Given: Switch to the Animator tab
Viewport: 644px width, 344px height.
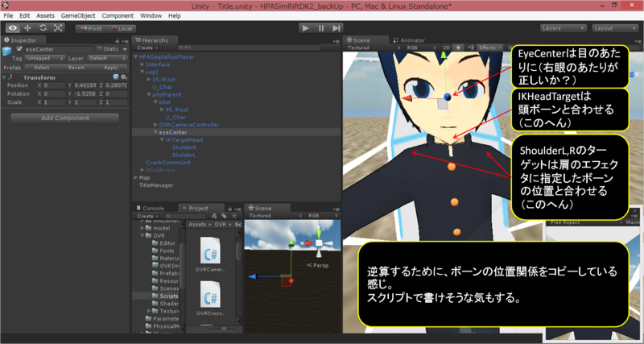Looking at the screenshot, I should point(409,40).
